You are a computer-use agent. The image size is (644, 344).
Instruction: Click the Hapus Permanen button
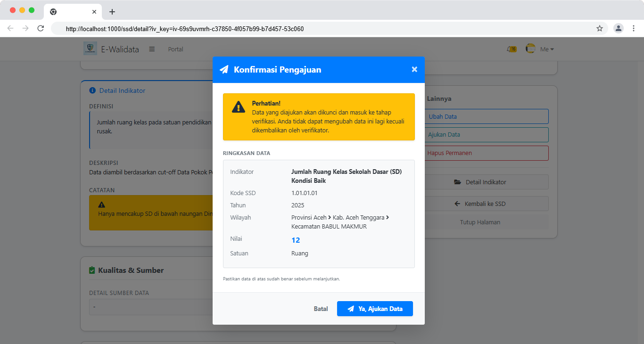click(x=487, y=153)
